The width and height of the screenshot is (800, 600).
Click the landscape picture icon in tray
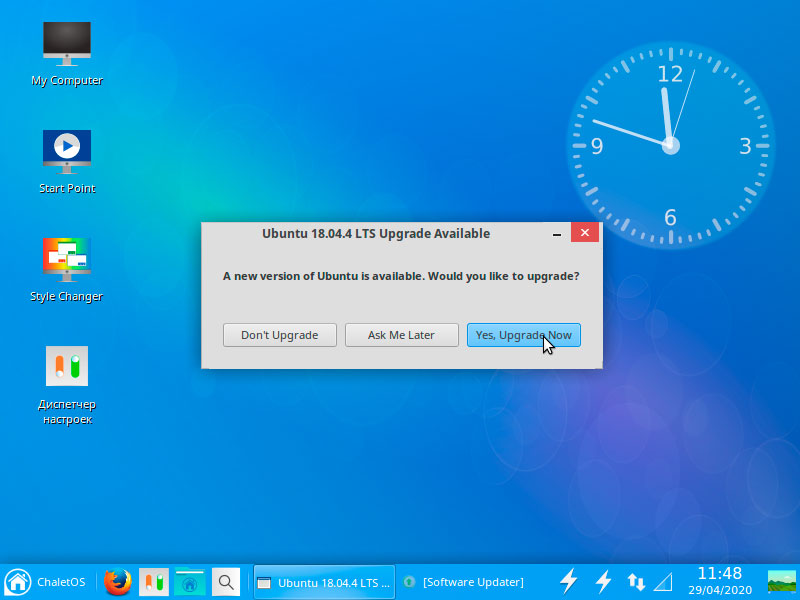[x=781, y=581]
